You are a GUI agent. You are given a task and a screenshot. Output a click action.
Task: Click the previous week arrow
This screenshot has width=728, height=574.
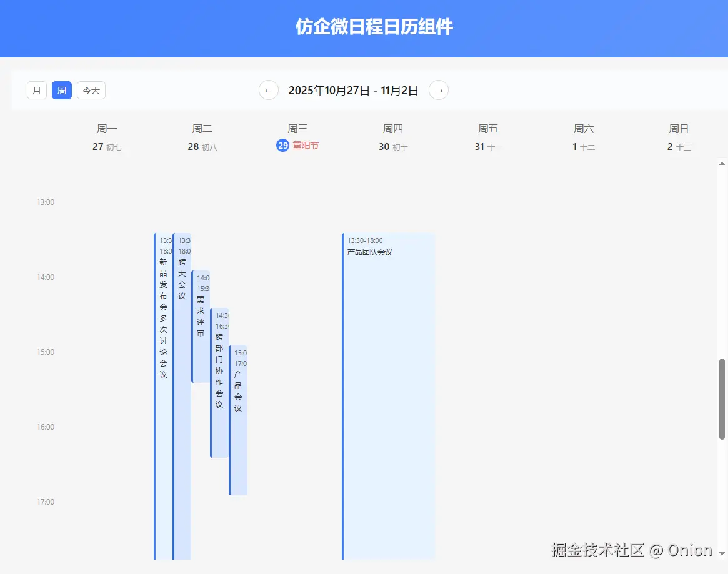point(268,90)
